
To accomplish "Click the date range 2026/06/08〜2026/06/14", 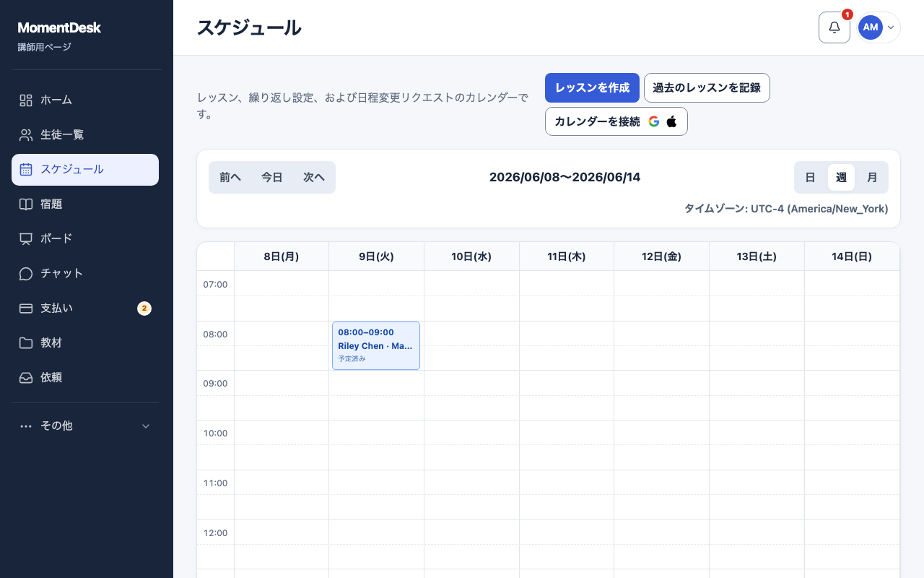I will point(565,177).
